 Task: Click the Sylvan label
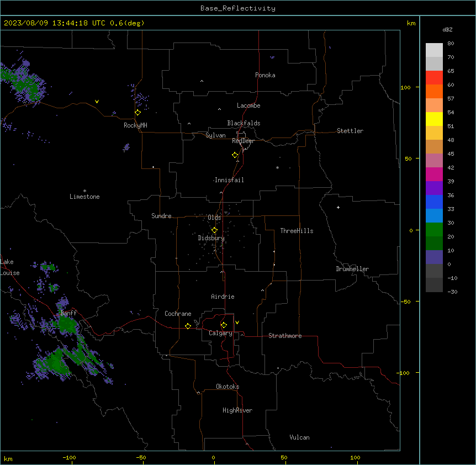(x=215, y=135)
